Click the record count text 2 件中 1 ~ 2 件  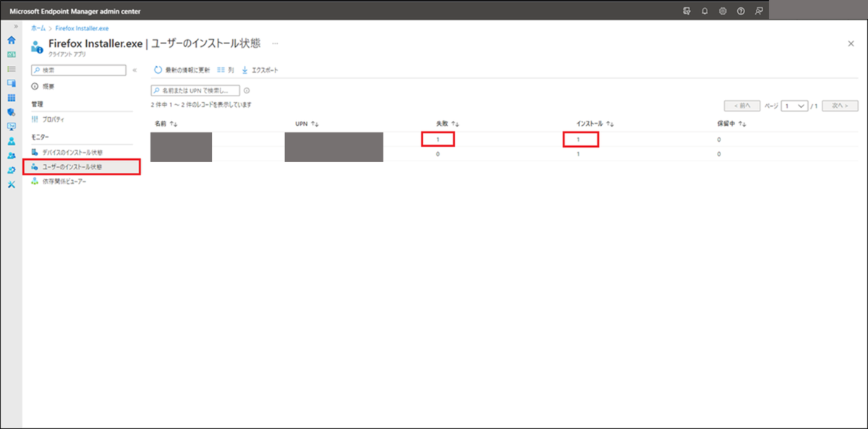[x=201, y=105]
